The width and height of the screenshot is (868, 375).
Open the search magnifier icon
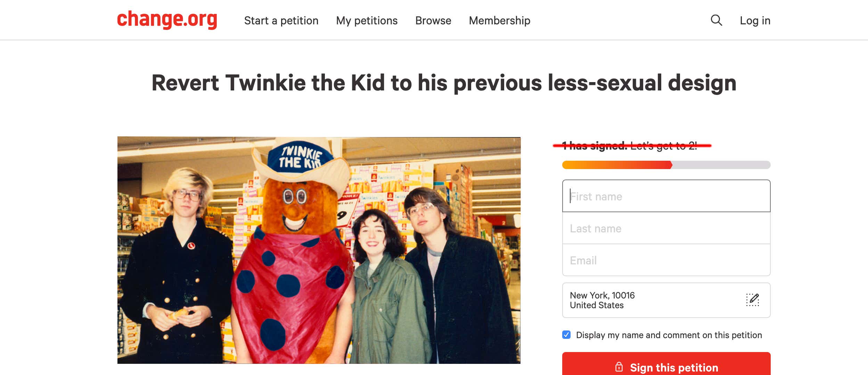click(x=716, y=20)
